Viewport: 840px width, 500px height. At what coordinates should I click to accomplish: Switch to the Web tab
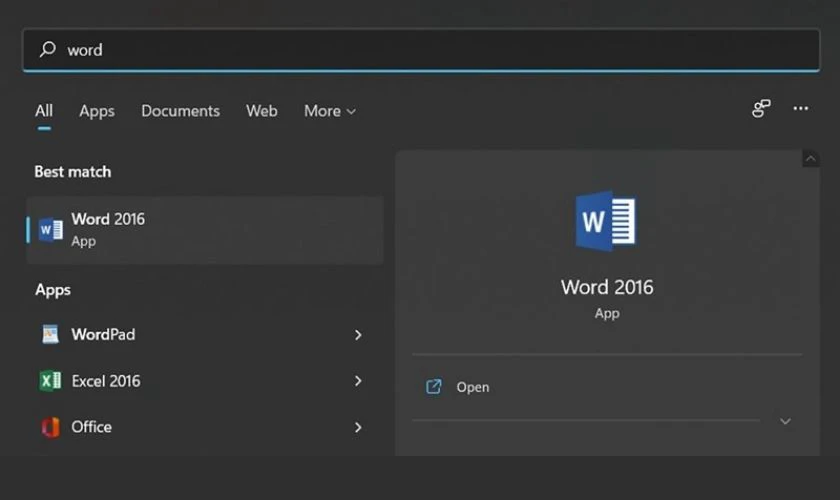(x=262, y=111)
